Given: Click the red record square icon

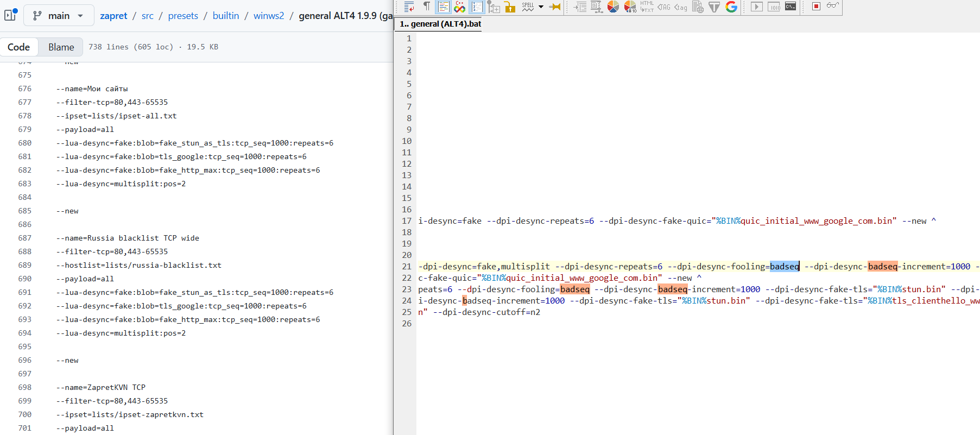Looking at the screenshot, I should pos(815,7).
